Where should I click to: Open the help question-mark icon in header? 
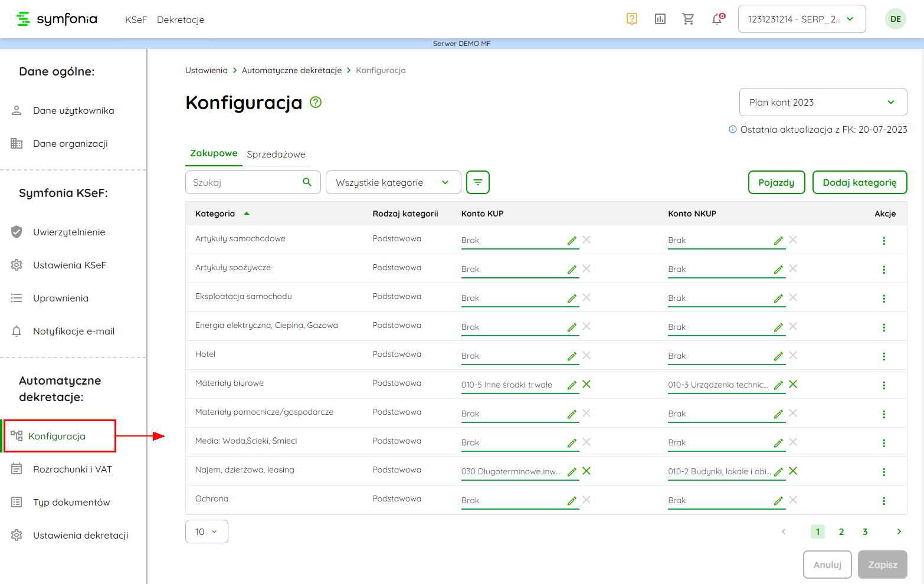point(632,19)
